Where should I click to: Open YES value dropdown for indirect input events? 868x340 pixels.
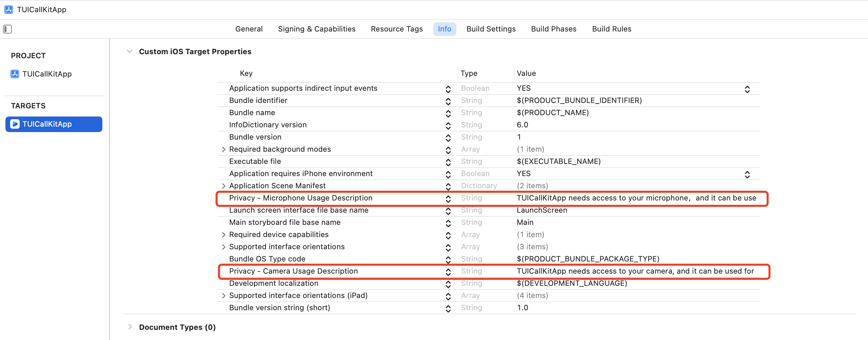(747, 89)
